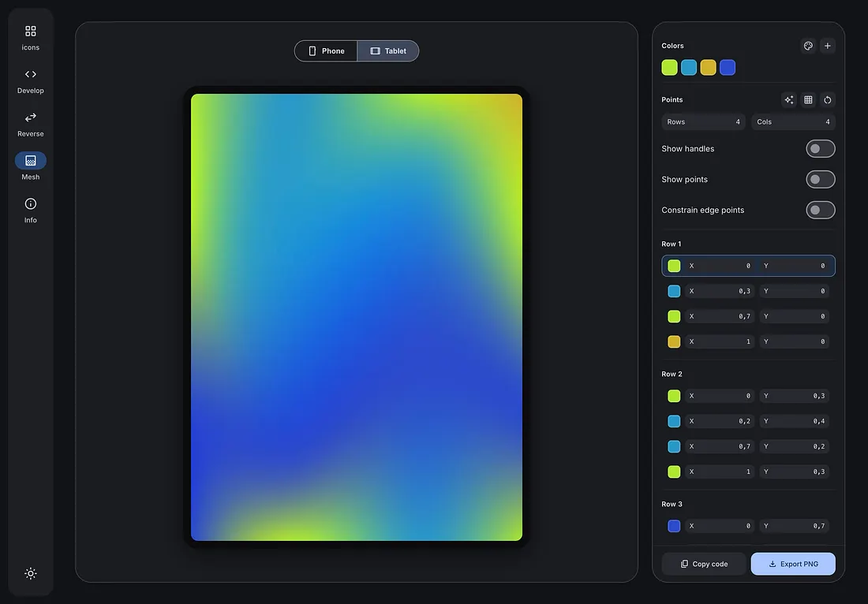The height and width of the screenshot is (604, 868).
Task: Turn on Show points
Action: pos(821,179)
